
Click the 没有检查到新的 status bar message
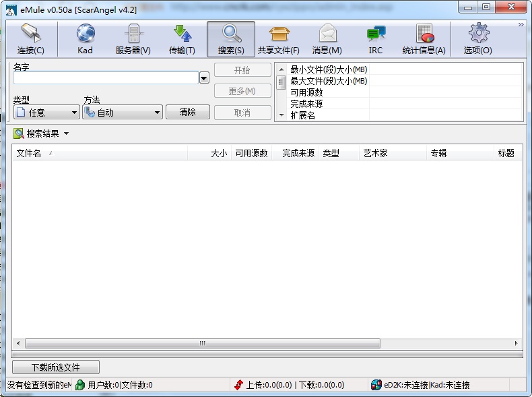tap(39, 385)
